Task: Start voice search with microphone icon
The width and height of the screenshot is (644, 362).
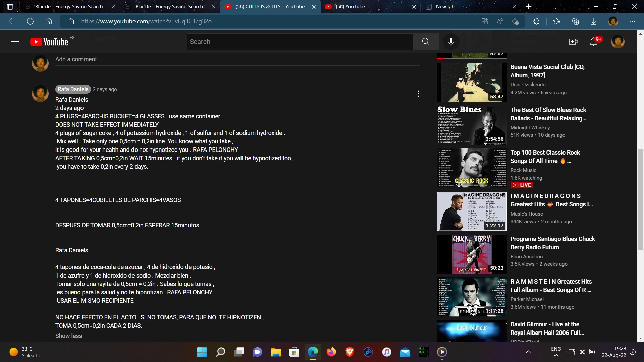Action: pos(451,42)
